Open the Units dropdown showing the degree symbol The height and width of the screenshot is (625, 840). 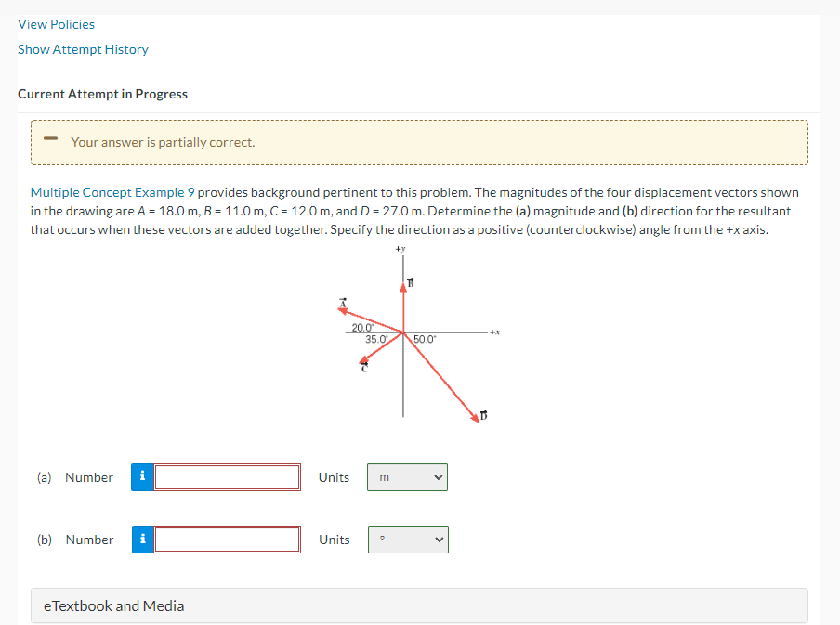pos(408,539)
